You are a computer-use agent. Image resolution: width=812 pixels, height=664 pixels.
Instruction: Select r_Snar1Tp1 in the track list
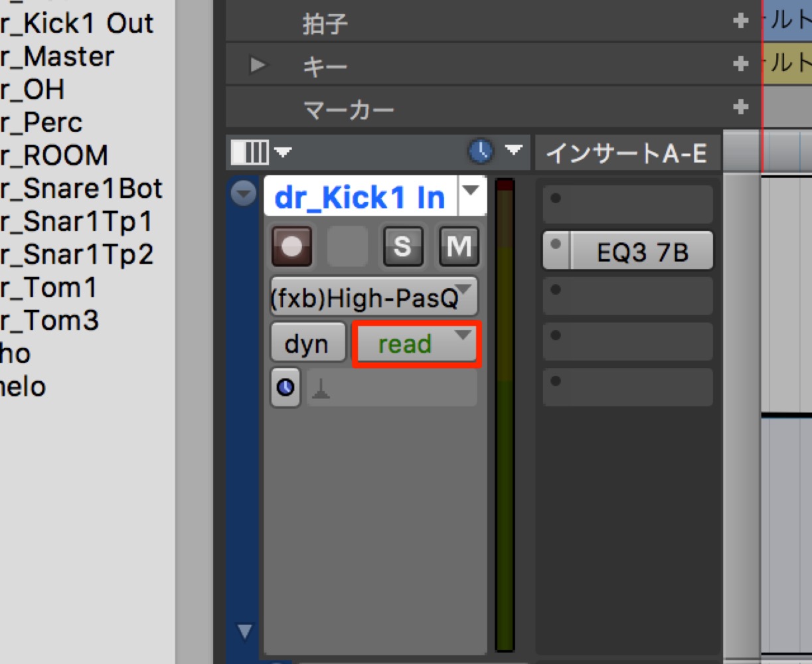tap(76, 221)
